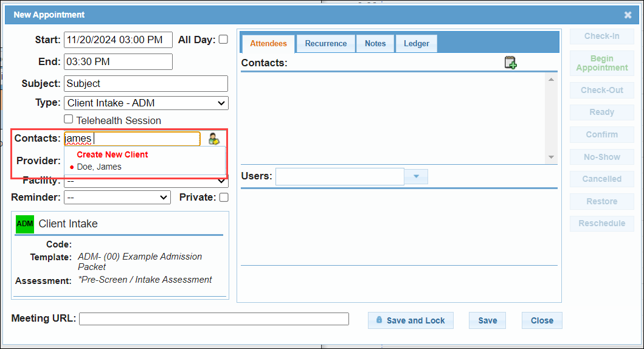Click the Start date-time field
This screenshot has width=644, height=349.
pyautogui.click(x=119, y=40)
